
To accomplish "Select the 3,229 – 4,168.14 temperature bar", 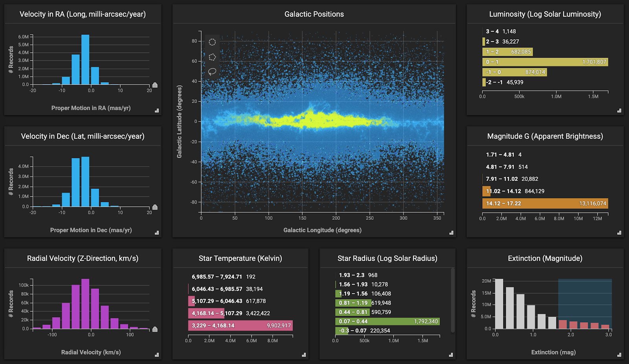I will click(x=241, y=325).
